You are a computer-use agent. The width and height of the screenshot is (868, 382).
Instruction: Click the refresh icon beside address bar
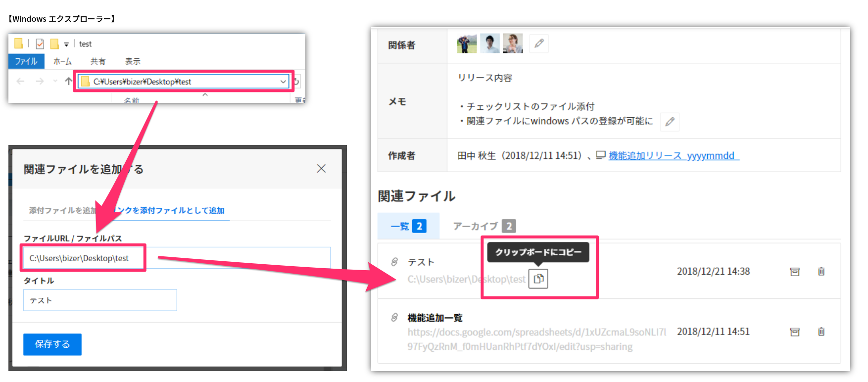(x=297, y=81)
